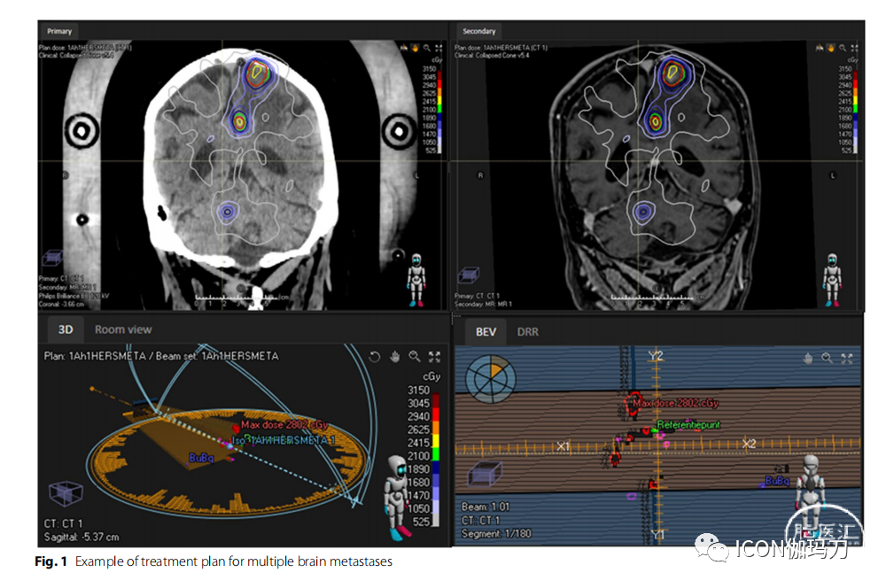878x588 pixels.
Task: Activate the zoom magnifier in BEV view
Action: point(827,359)
